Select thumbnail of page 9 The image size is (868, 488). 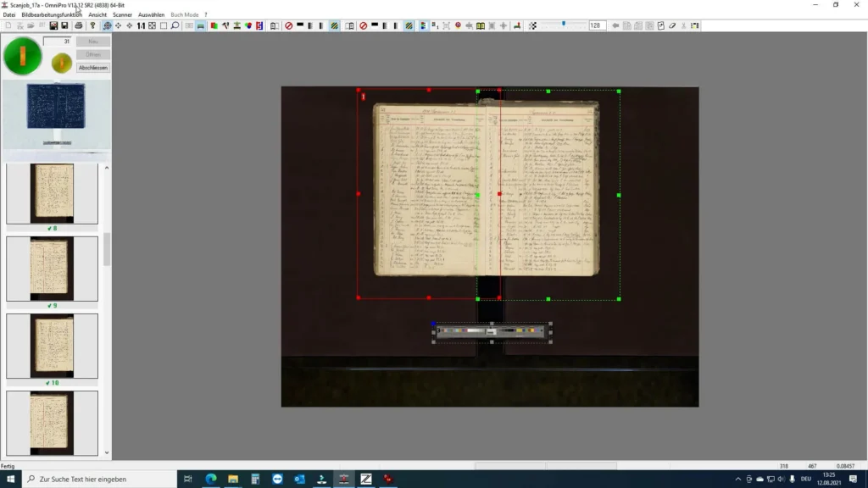(52, 269)
